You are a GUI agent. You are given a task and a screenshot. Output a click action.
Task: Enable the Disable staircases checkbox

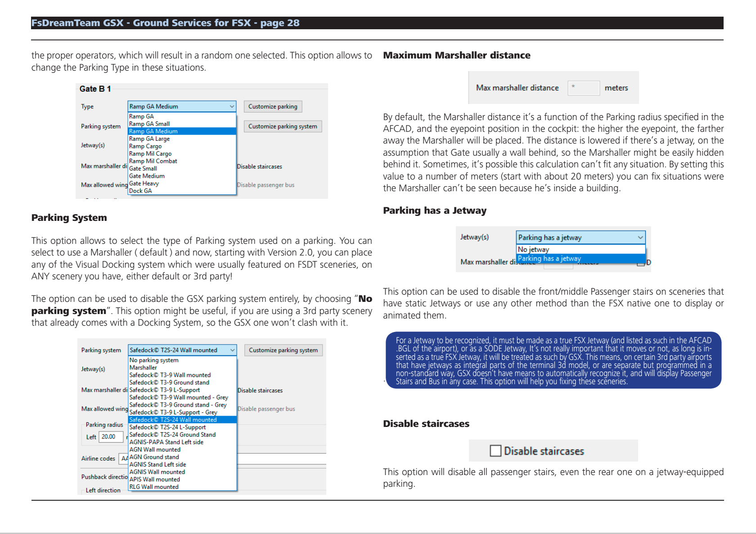click(495, 451)
